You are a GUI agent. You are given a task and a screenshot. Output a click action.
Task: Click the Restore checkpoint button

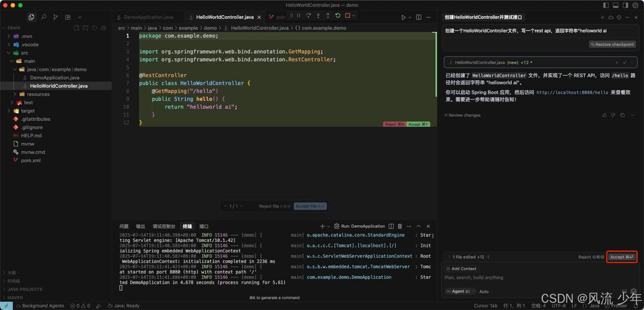click(612, 45)
